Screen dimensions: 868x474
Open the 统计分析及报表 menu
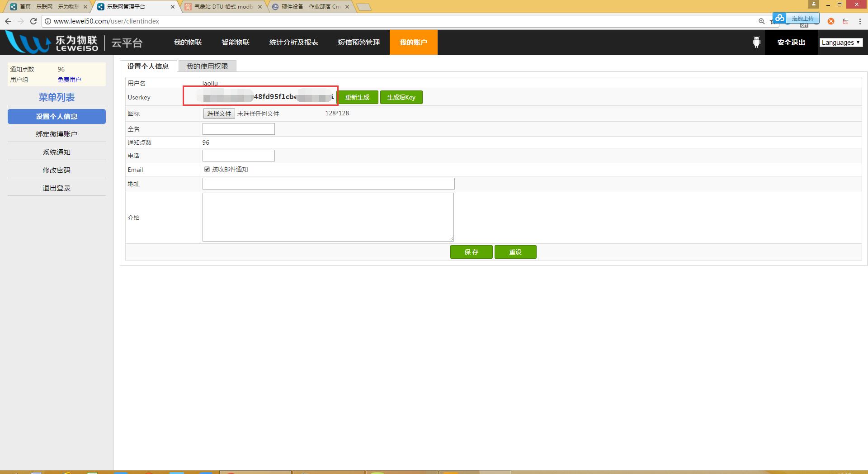[294, 42]
